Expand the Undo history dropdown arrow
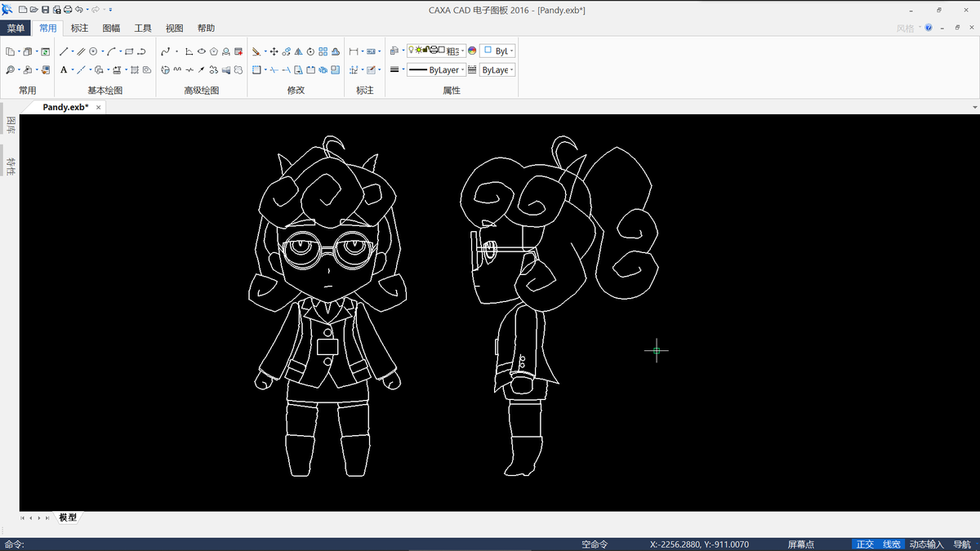This screenshot has height=551, width=980. [x=87, y=10]
